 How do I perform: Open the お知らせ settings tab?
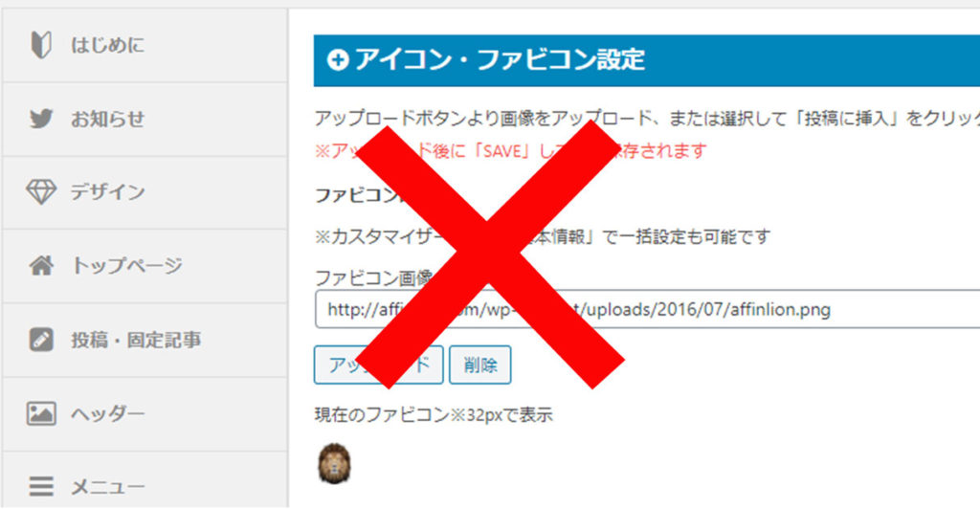145,119
